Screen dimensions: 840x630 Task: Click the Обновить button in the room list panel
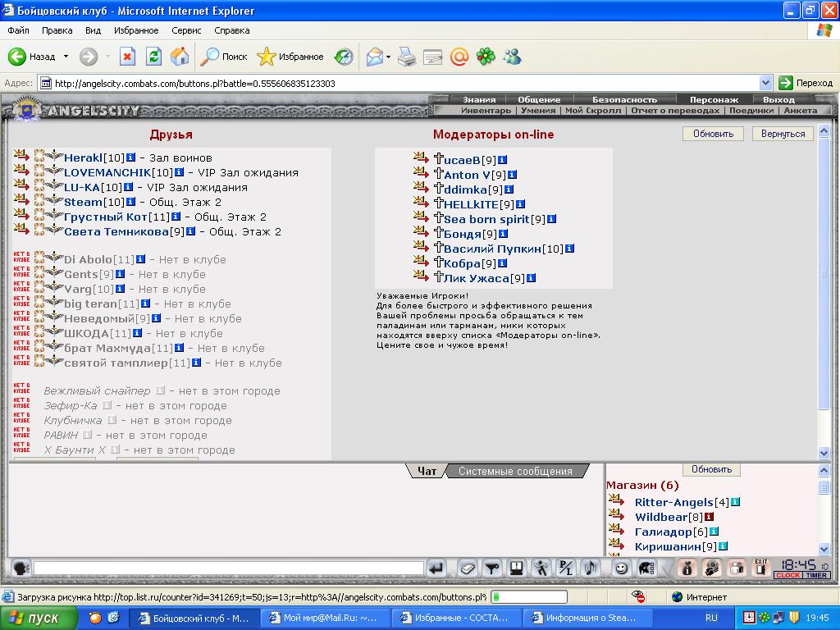point(711,469)
